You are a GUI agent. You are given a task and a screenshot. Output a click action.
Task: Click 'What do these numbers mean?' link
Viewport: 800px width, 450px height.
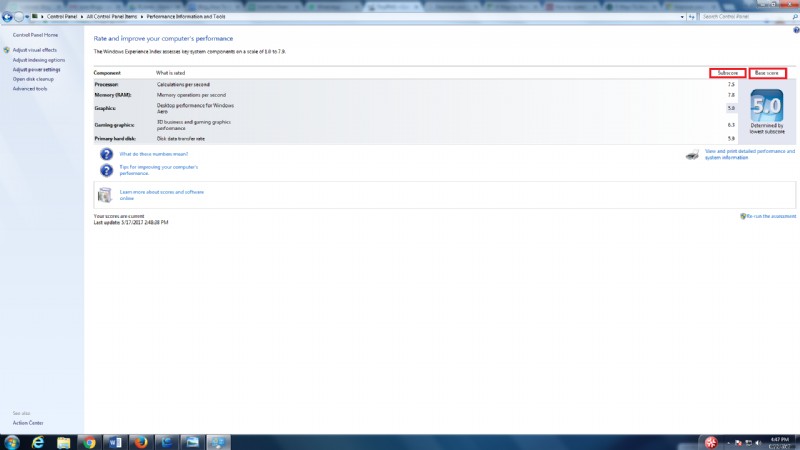[154, 154]
